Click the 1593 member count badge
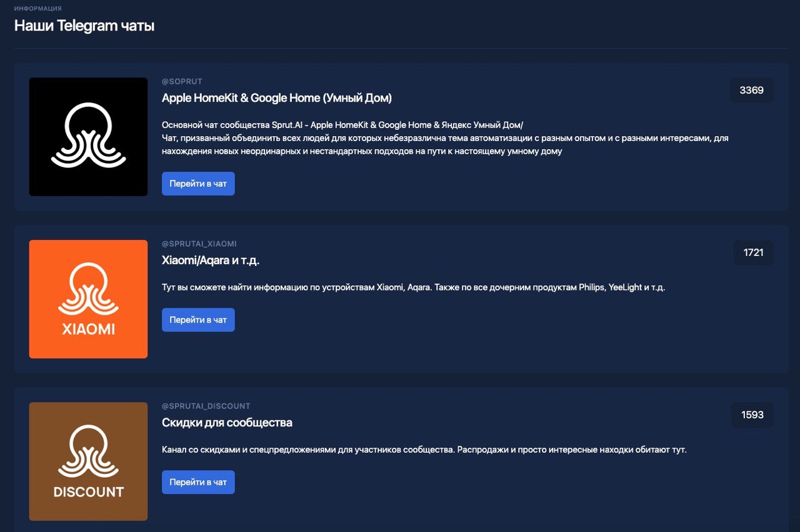Image resolution: width=800 pixels, height=532 pixels. (752, 415)
